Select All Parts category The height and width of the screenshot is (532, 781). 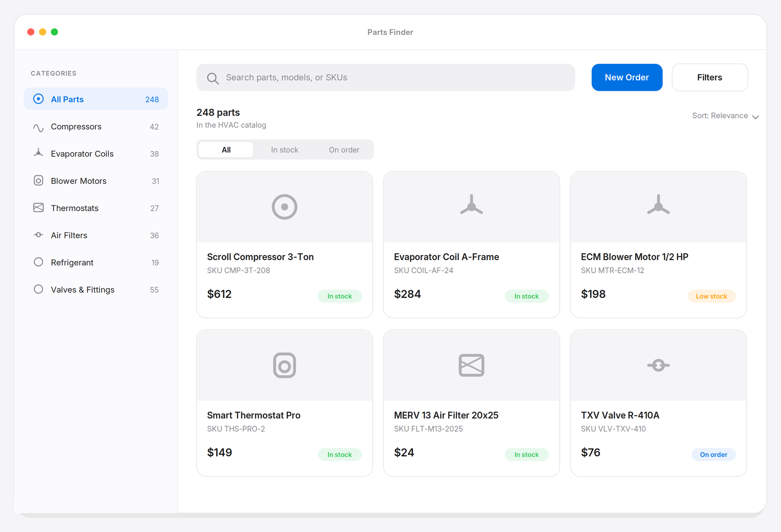96,99
